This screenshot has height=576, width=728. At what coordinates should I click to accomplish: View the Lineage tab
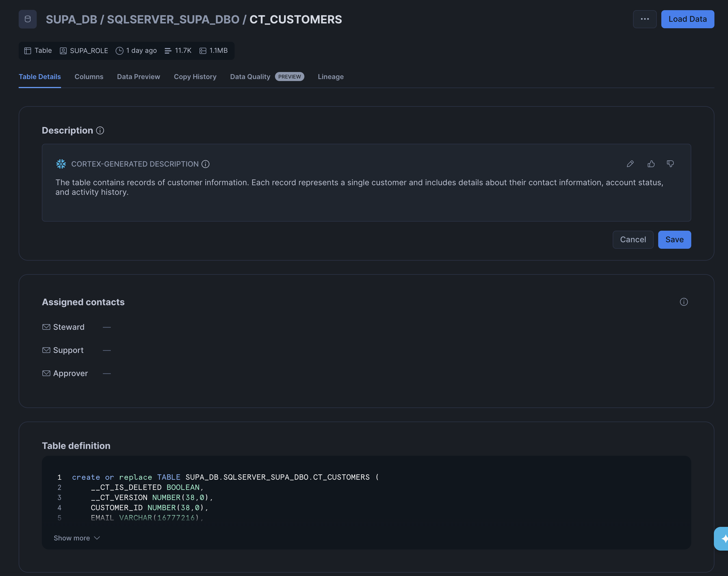click(330, 77)
